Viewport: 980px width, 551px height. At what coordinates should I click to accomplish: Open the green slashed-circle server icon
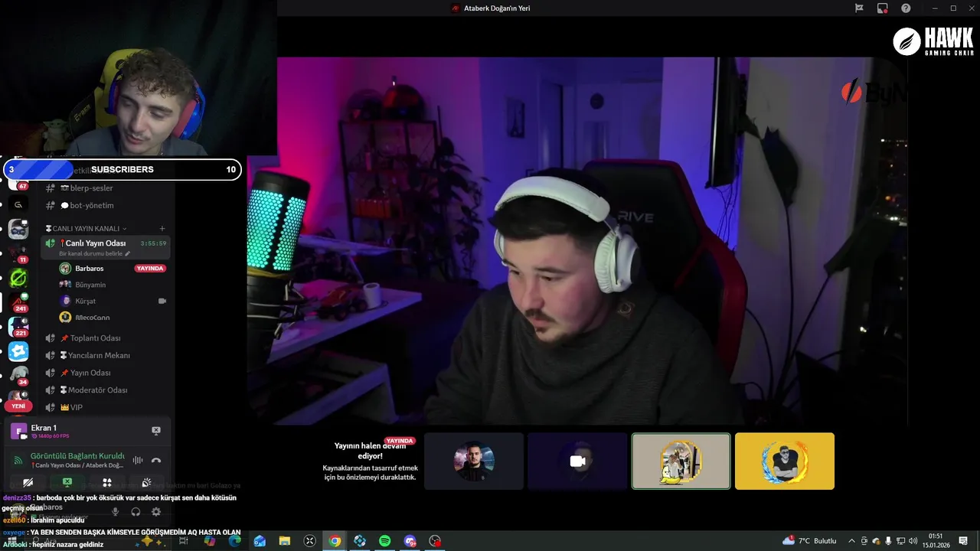pos(18,278)
